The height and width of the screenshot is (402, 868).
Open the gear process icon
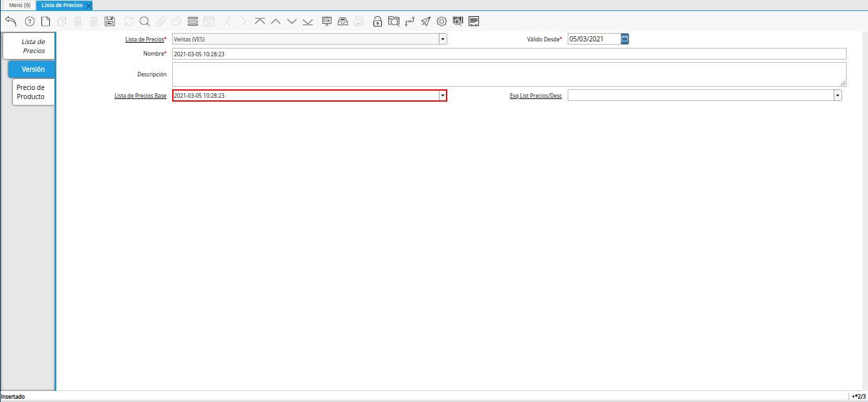[441, 21]
